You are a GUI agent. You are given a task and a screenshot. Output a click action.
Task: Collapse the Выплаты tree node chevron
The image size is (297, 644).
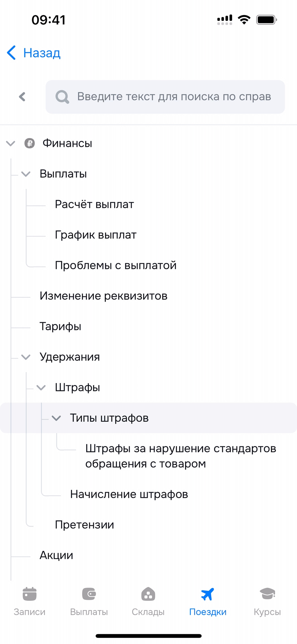[x=26, y=174]
